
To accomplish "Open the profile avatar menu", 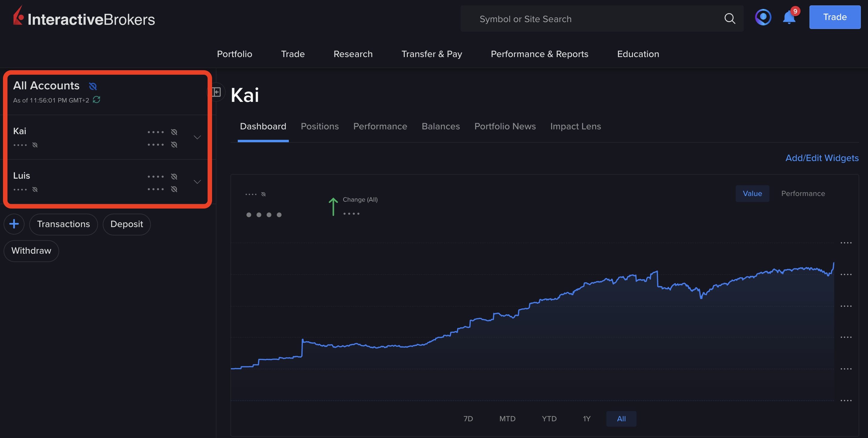I will (x=763, y=17).
